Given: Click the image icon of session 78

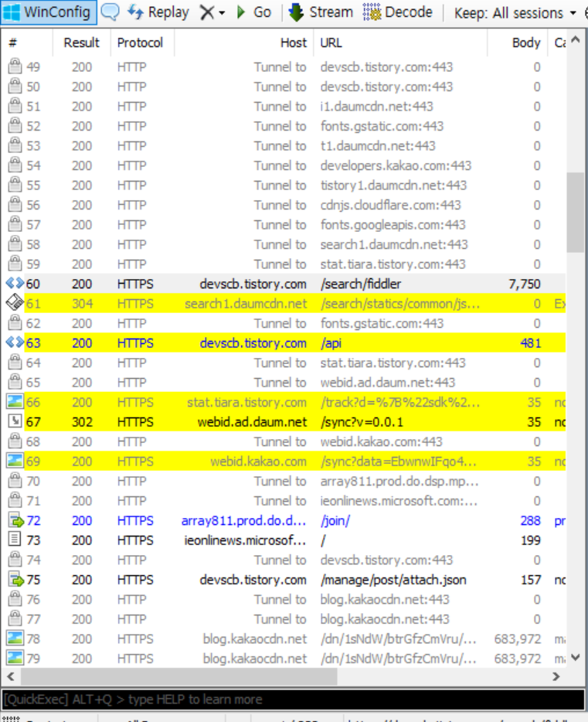Looking at the screenshot, I should [15, 639].
